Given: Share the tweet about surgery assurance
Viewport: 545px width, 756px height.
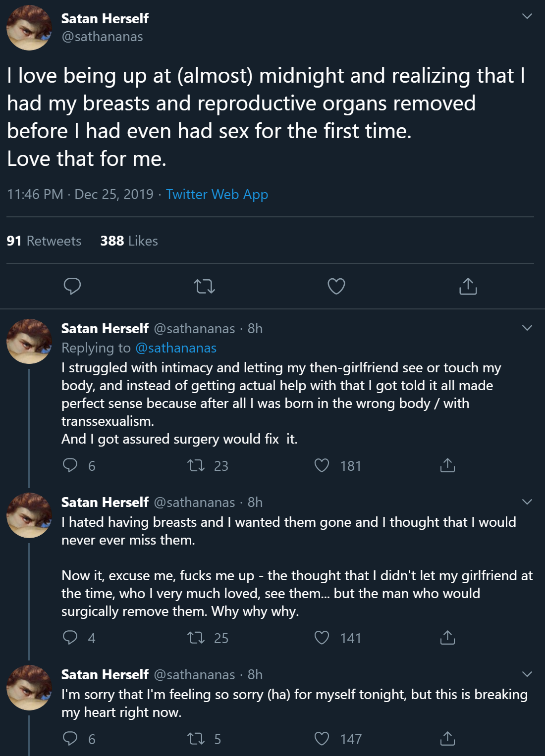Looking at the screenshot, I should [x=447, y=465].
